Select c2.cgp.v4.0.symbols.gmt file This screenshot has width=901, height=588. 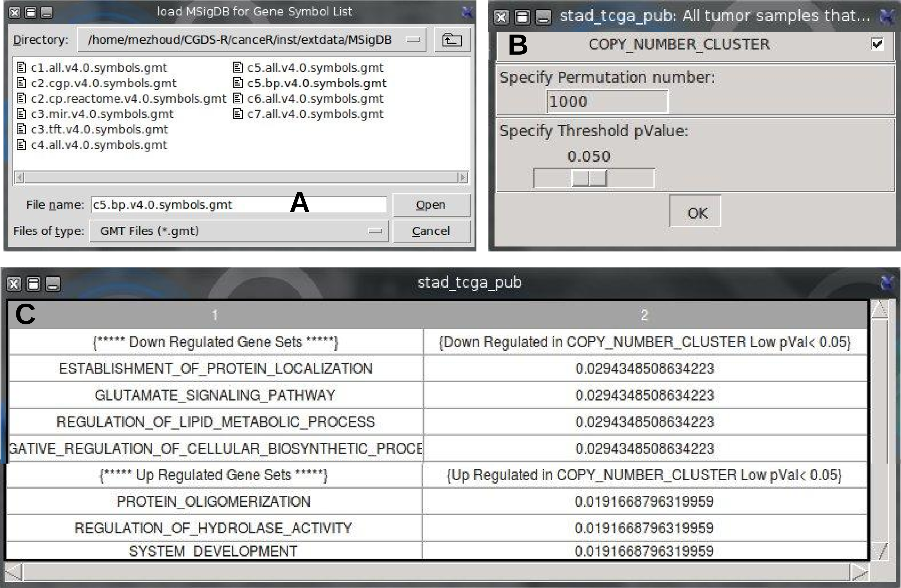click(x=103, y=83)
